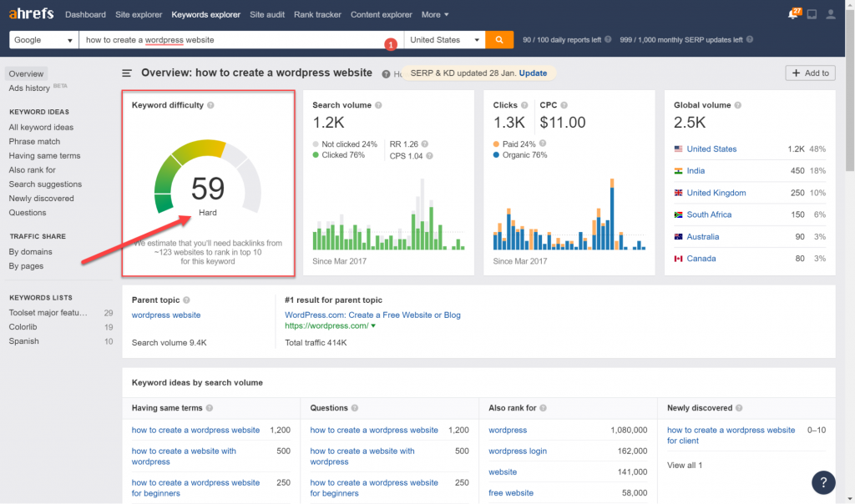Select Phrase match in the sidebar

pyautogui.click(x=34, y=141)
